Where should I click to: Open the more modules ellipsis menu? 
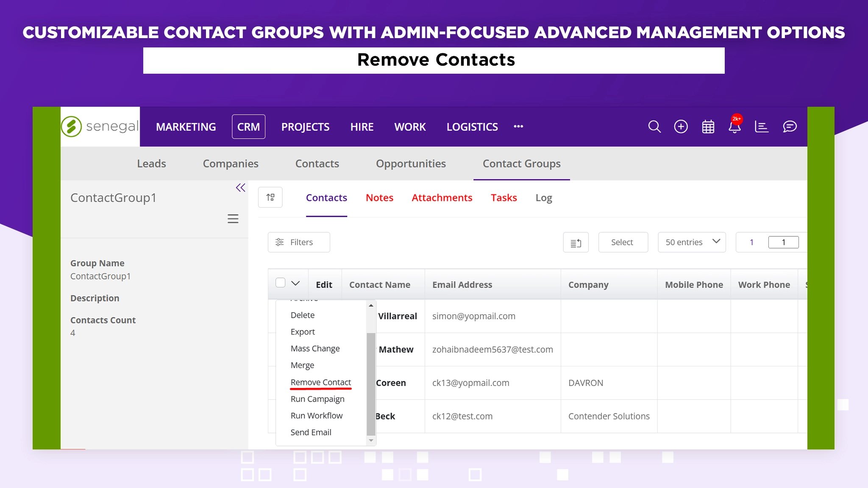518,127
